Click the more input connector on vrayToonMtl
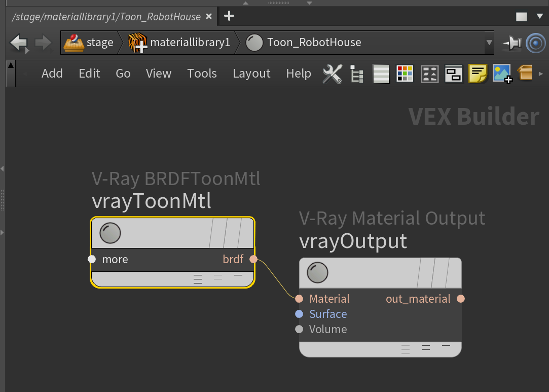 [92, 259]
